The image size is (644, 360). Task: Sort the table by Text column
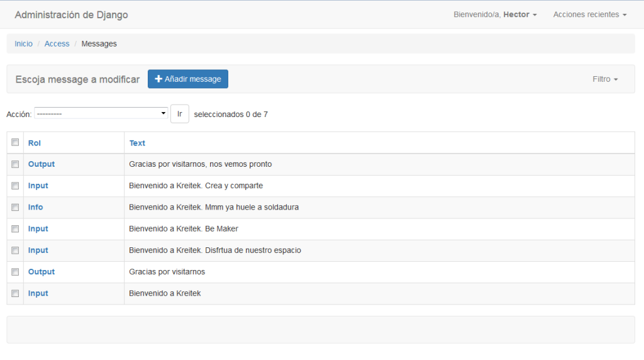coord(137,143)
